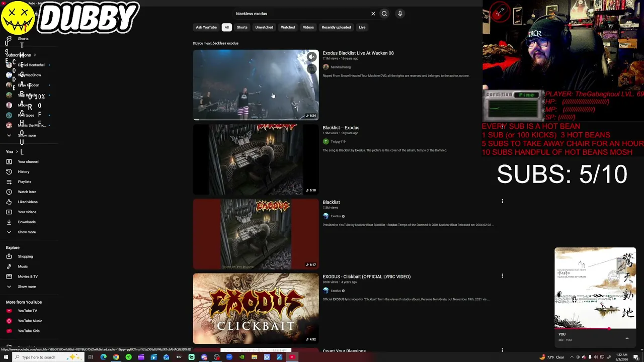Go to Music under Explore

(x=23, y=266)
